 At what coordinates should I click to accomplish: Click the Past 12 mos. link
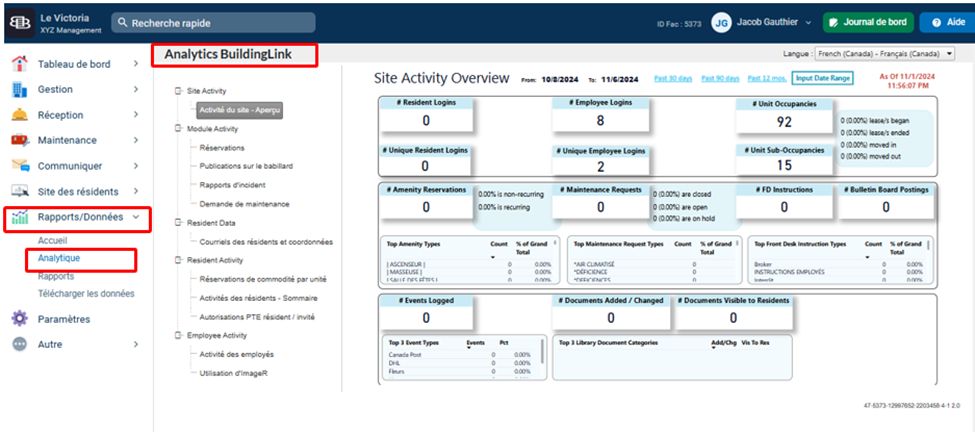[767, 78]
